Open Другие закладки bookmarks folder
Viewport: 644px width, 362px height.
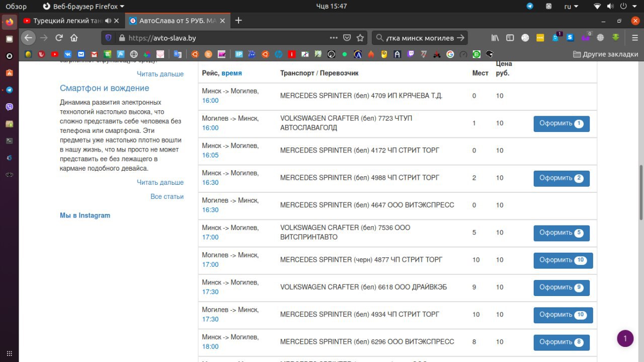606,54
